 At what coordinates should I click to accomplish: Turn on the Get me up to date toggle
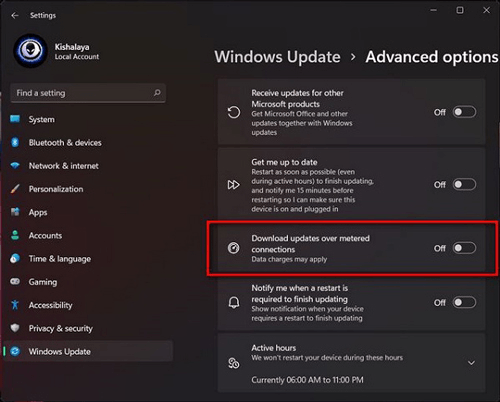coord(464,184)
